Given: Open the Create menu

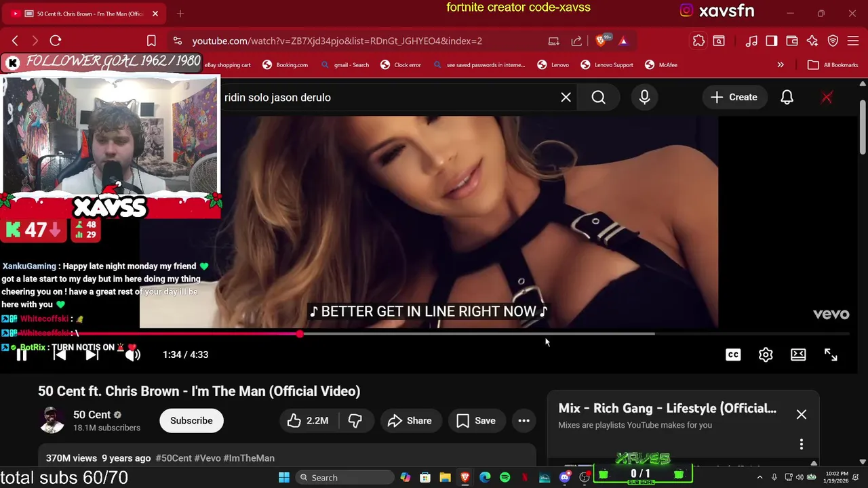Looking at the screenshot, I should point(734,98).
